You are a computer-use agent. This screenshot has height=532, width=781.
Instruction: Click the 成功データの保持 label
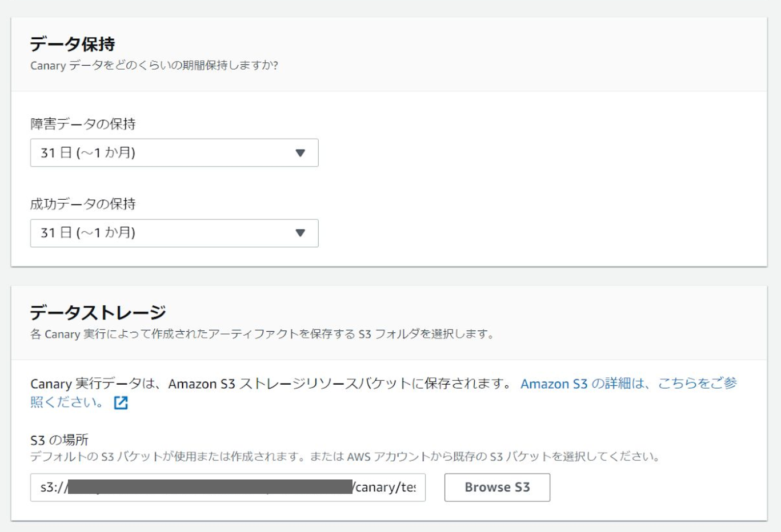click(x=83, y=204)
